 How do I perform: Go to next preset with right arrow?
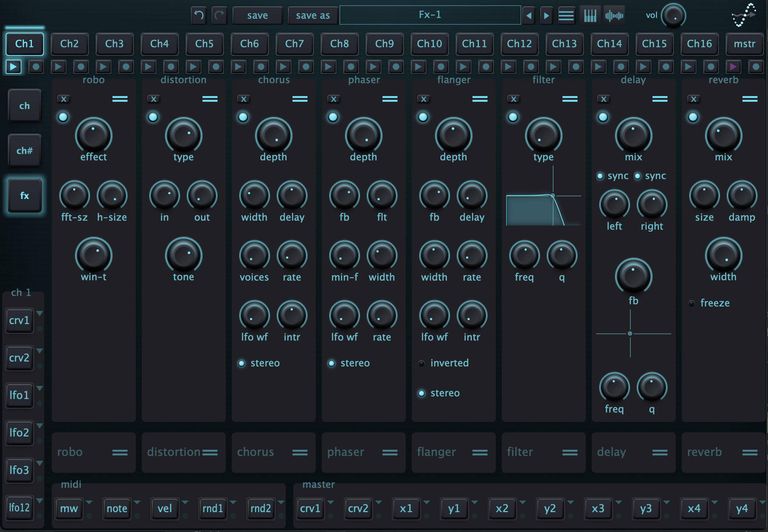[546, 16]
